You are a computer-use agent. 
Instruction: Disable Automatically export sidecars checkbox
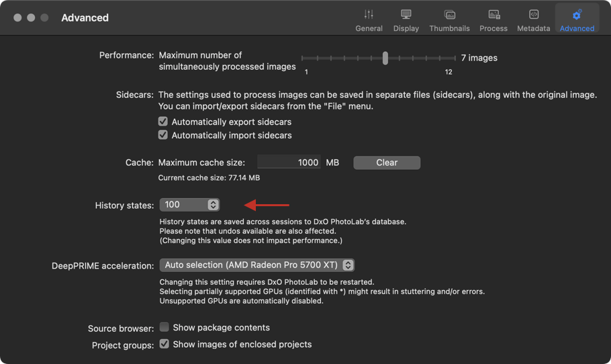(x=163, y=122)
